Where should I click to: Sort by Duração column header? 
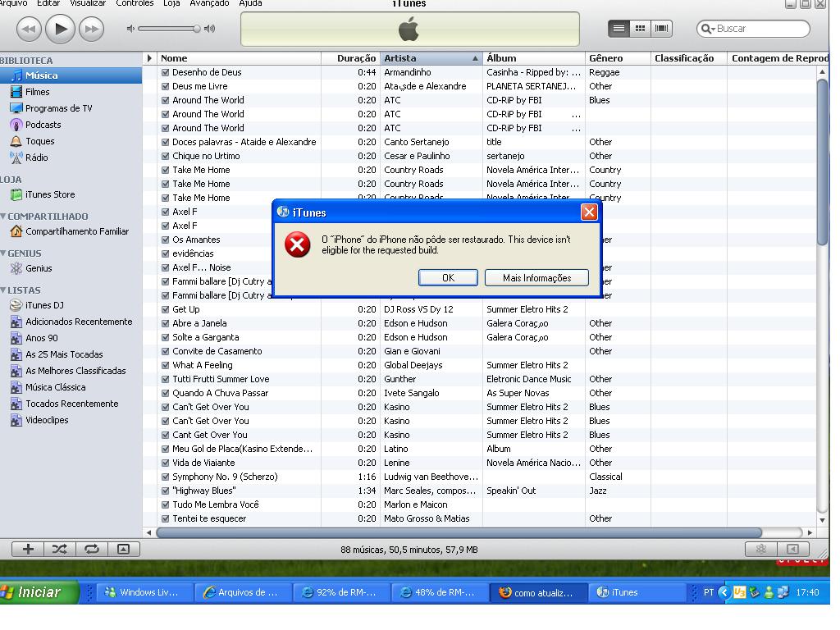pyautogui.click(x=350, y=58)
